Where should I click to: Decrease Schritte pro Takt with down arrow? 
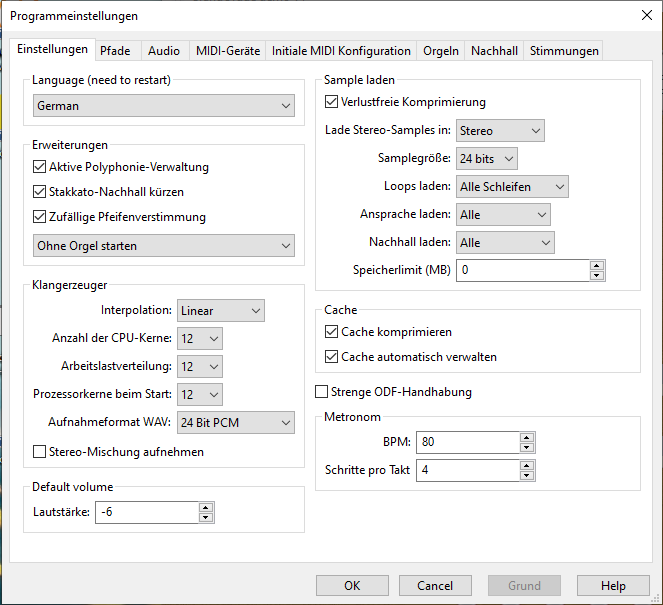point(527,475)
